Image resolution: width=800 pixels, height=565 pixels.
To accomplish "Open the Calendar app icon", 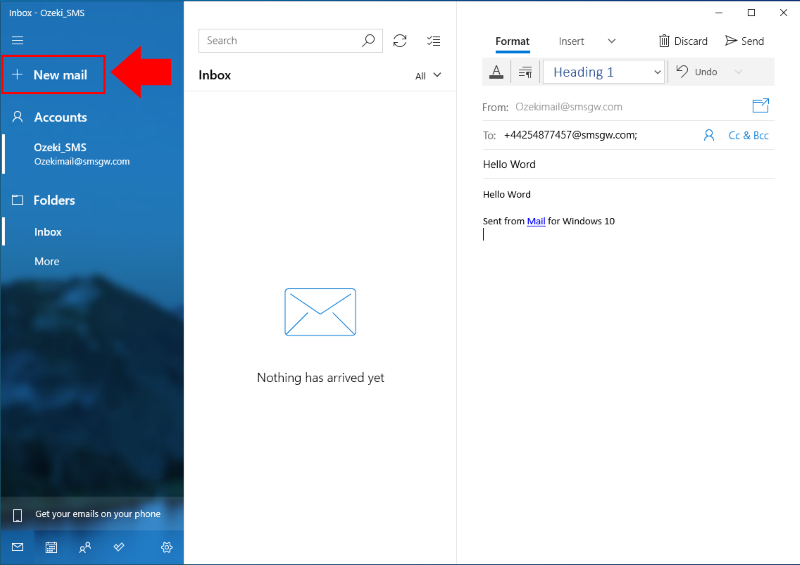I will (x=51, y=547).
